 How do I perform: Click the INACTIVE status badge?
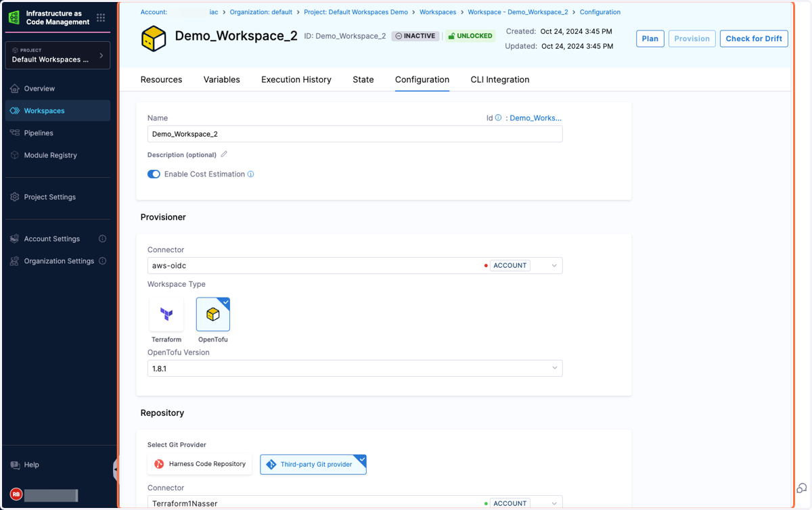click(x=415, y=36)
